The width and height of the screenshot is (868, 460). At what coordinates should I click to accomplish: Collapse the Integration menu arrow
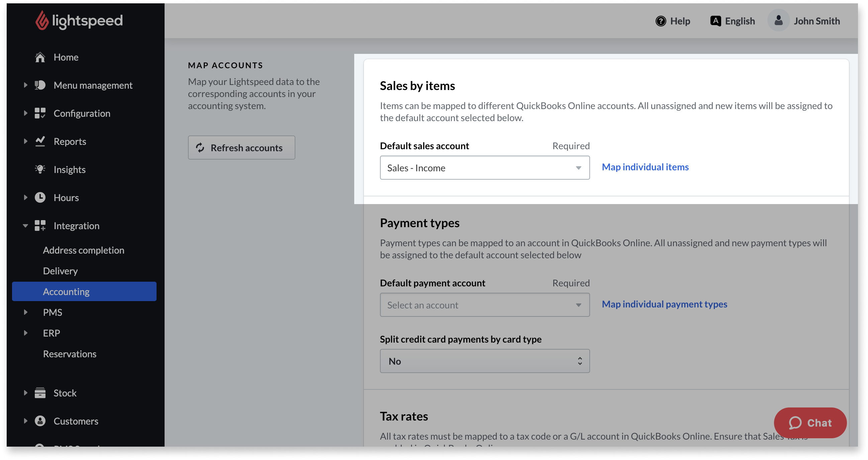(x=25, y=225)
